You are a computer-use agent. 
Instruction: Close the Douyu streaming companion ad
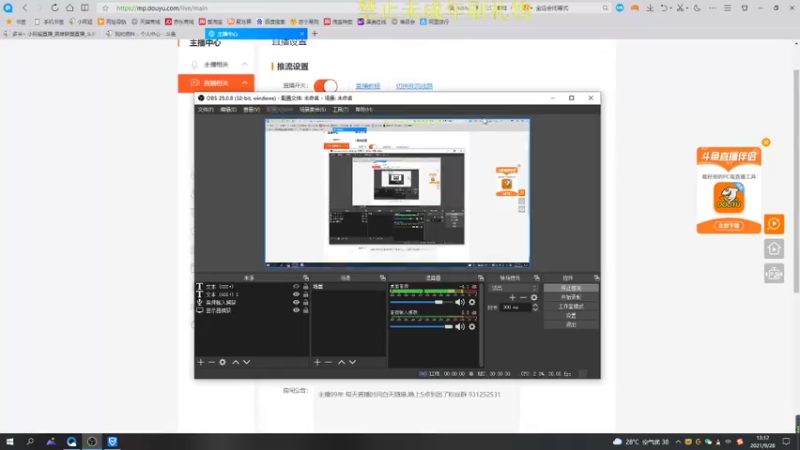tap(766, 142)
